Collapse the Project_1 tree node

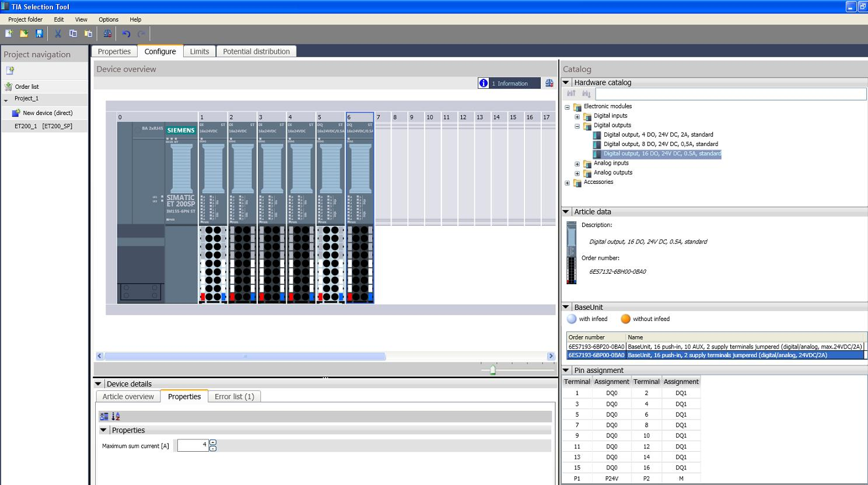[x=6, y=100]
